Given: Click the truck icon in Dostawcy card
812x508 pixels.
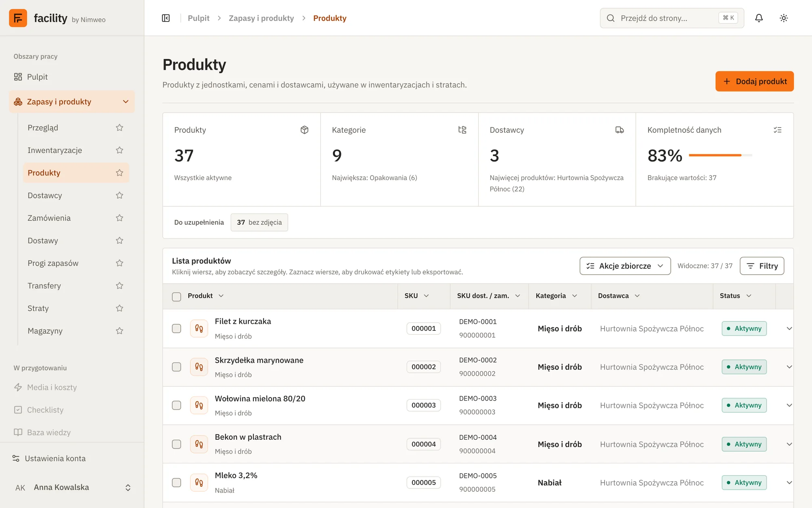Looking at the screenshot, I should tap(620, 130).
